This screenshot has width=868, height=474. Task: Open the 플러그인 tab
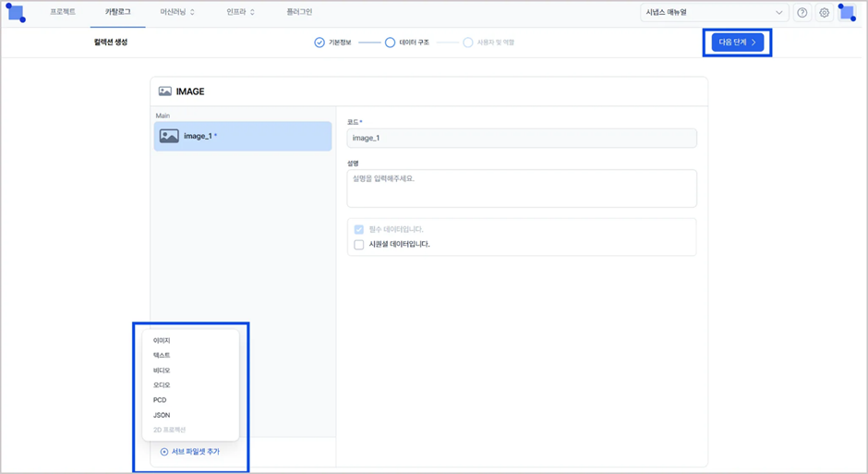(299, 12)
